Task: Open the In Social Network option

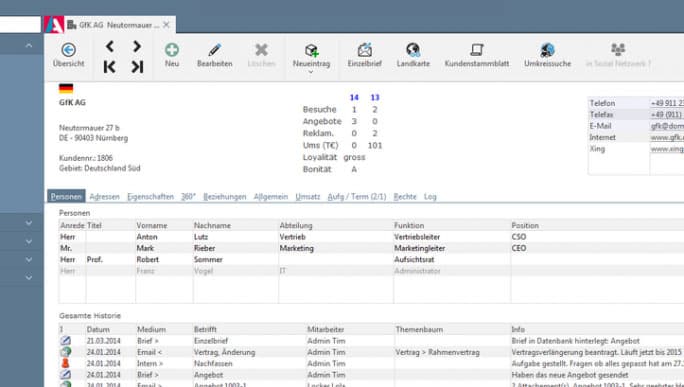Action: tap(618, 55)
